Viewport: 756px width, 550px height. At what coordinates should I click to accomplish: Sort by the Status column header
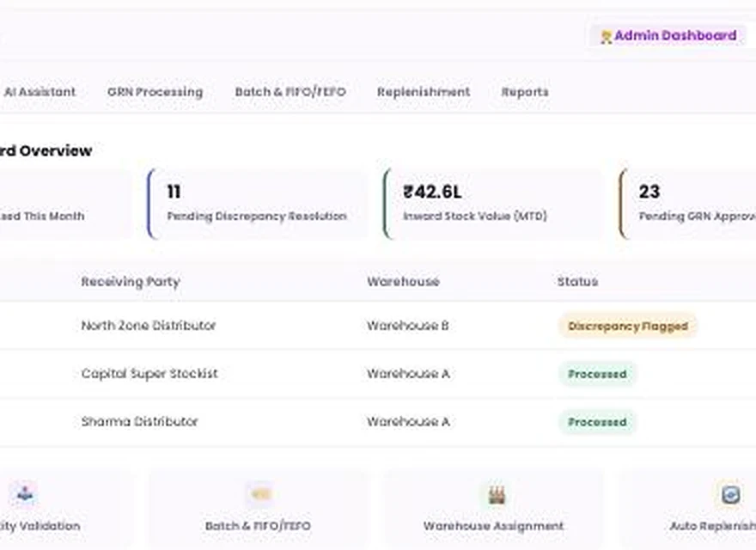pyautogui.click(x=577, y=281)
